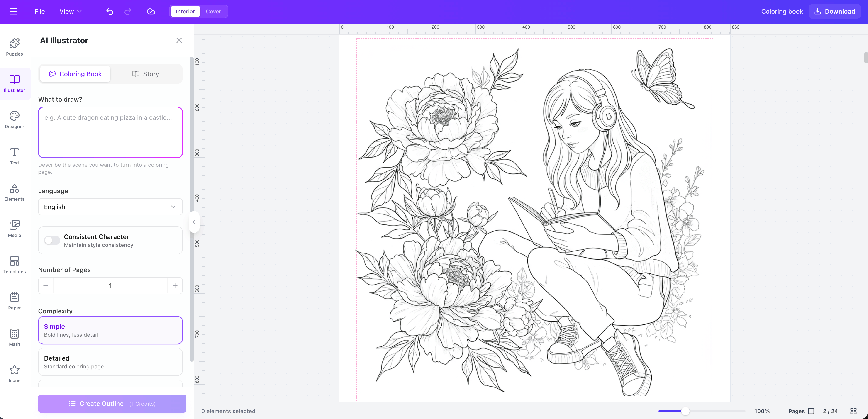
Task: Click the Undo arrow in the toolbar
Action: (x=110, y=11)
